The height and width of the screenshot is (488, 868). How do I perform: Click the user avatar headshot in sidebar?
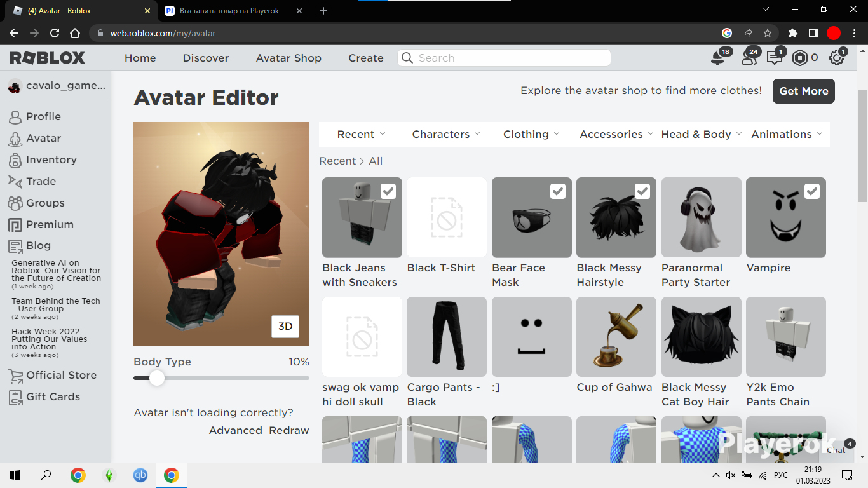tap(15, 86)
